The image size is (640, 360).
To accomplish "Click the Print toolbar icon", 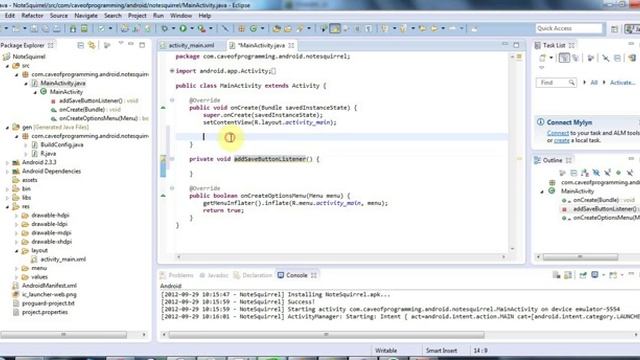I will (57, 29).
